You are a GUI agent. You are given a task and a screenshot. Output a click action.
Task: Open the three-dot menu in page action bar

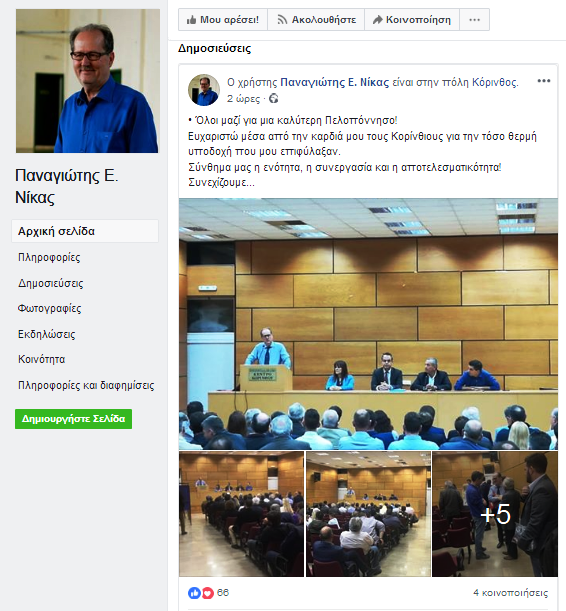[474, 19]
